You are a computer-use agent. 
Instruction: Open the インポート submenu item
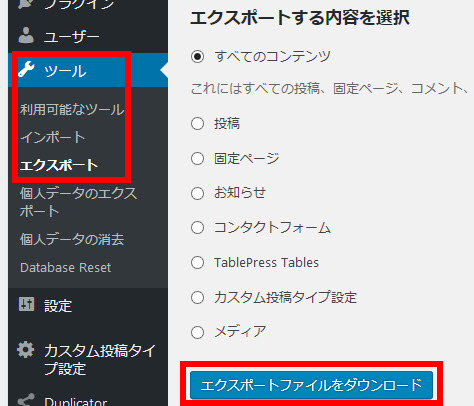[x=53, y=137]
